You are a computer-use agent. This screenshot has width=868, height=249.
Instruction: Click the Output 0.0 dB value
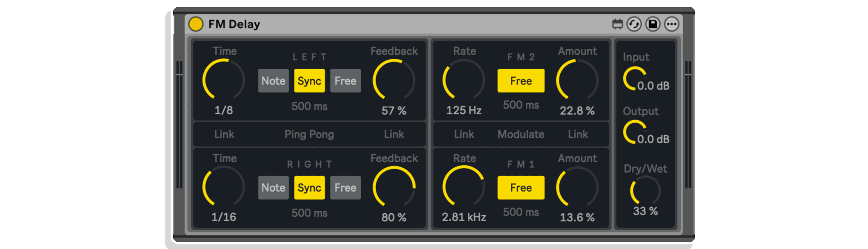click(653, 139)
